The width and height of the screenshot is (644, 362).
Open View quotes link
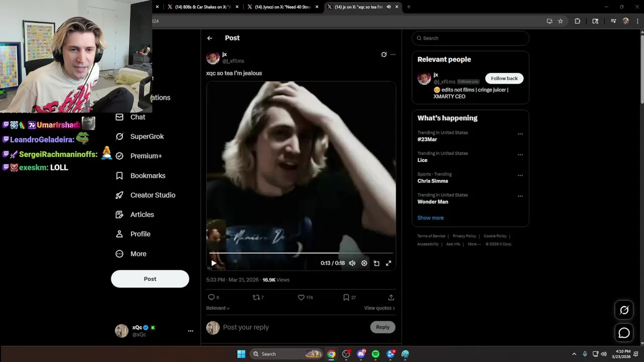[379, 308]
